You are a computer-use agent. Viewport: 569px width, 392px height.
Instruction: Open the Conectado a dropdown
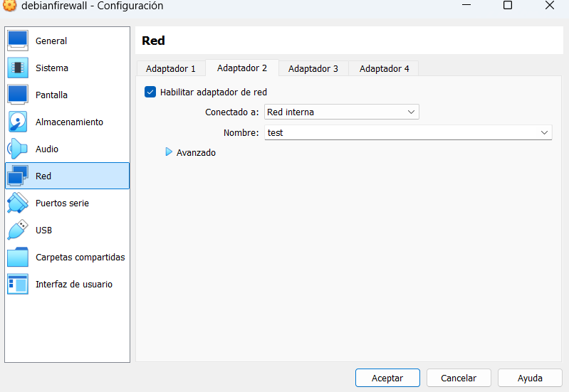341,112
